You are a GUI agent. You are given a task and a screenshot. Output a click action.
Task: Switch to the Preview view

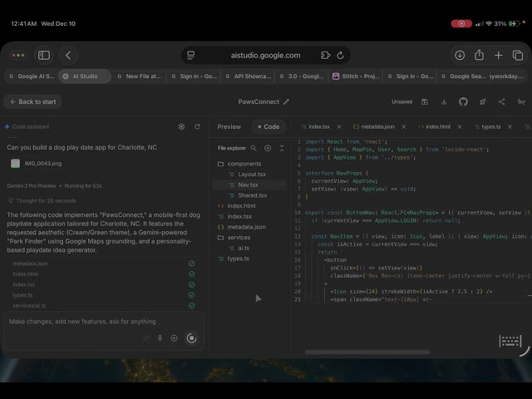click(x=229, y=126)
